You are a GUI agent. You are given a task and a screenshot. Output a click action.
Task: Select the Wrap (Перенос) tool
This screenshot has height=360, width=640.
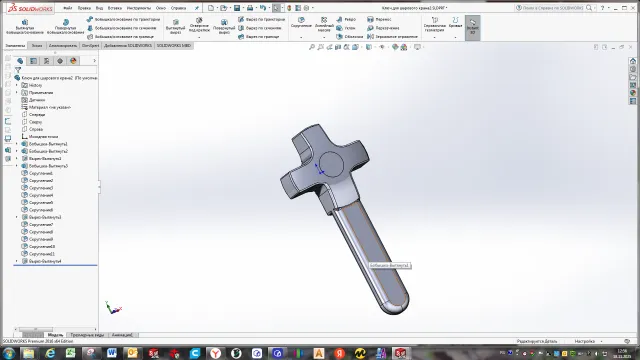[379, 19]
